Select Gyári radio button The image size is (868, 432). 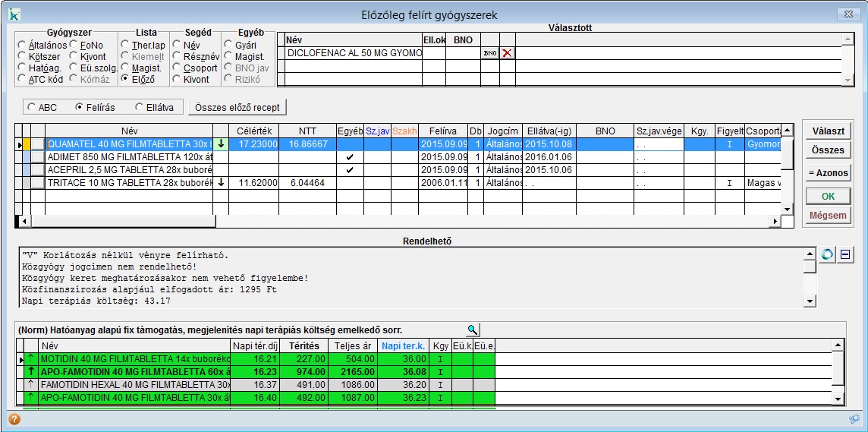point(228,45)
